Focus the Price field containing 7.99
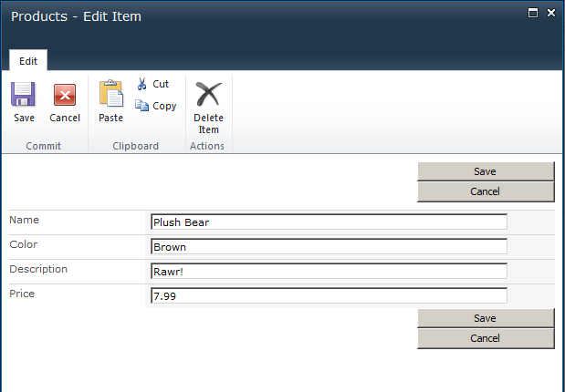Screen dimensions: 565x392 point(329,295)
